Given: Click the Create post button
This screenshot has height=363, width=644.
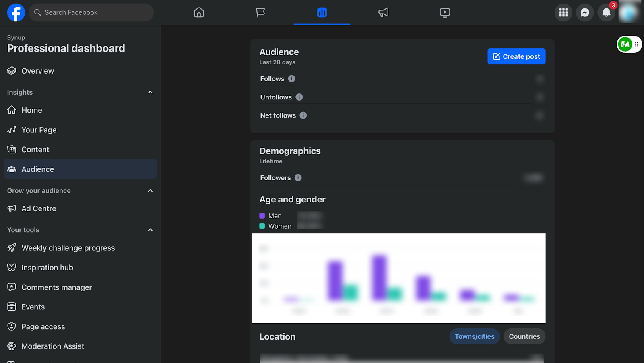Looking at the screenshot, I should click(x=516, y=56).
